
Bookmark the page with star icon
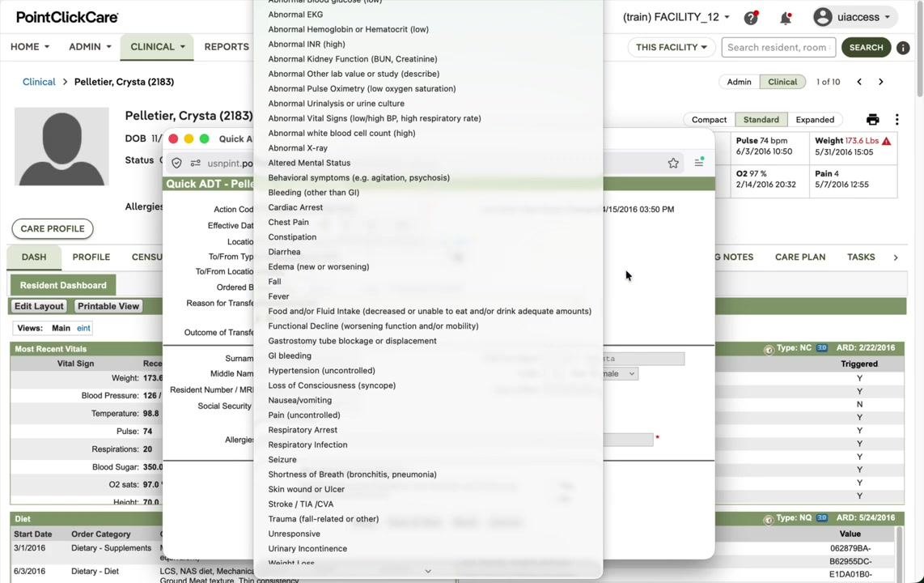(x=673, y=164)
